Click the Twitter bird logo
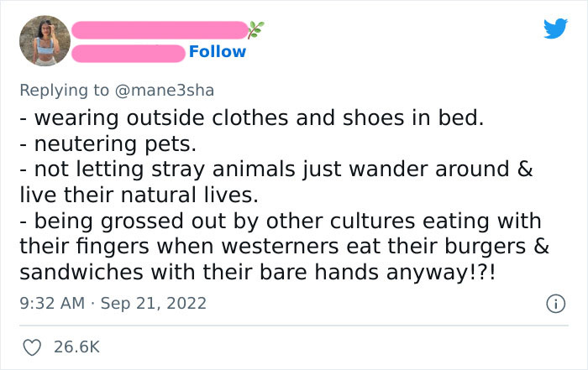The height and width of the screenshot is (370, 588). click(x=555, y=29)
